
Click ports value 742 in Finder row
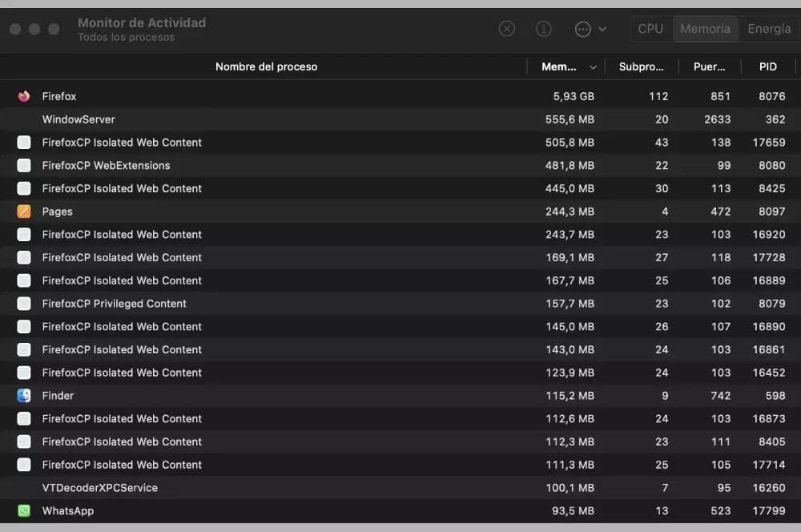[x=720, y=396]
